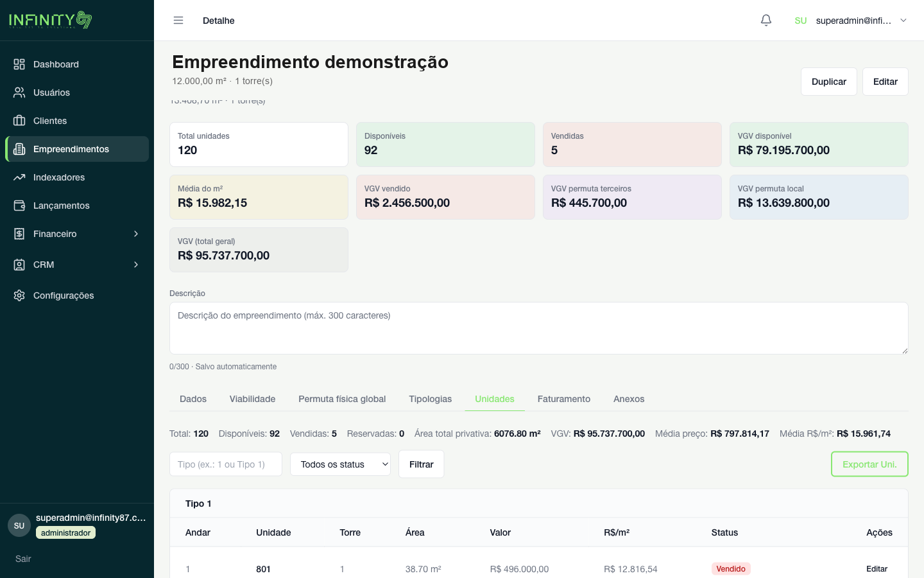Click the Tipo 1 group header
The height and width of the screenshot is (578, 924).
pos(539,504)
